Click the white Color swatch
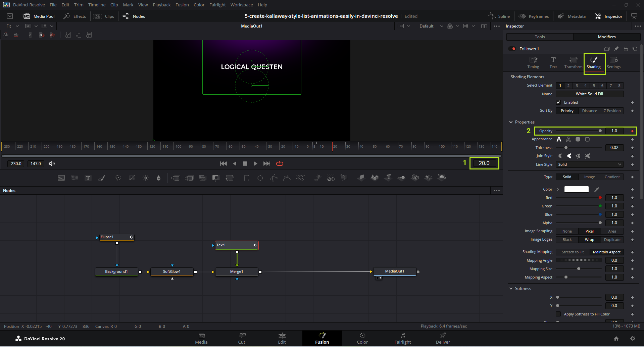644x347 pixels. click(x=576, y=189)
